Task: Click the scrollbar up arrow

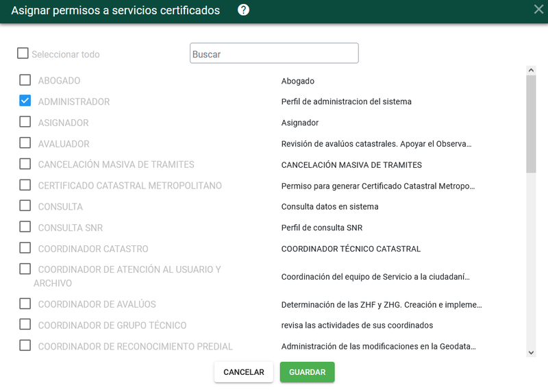Action: [x=531, y=70]
